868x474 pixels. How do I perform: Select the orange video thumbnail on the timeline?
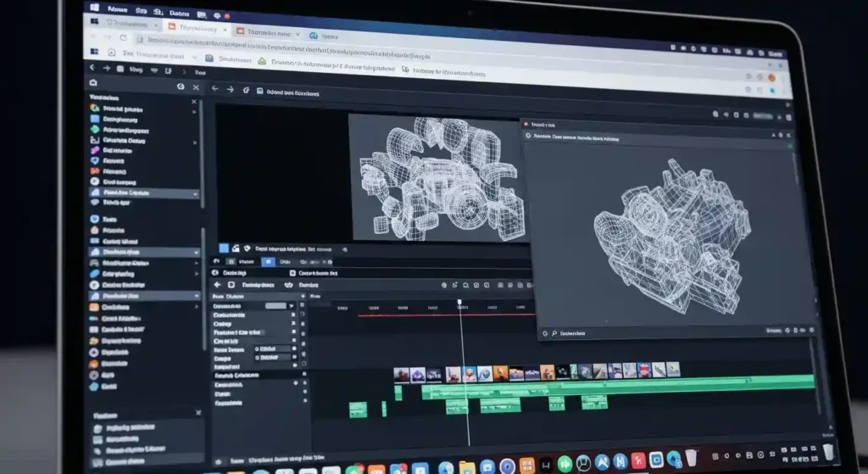pos(500,373)
